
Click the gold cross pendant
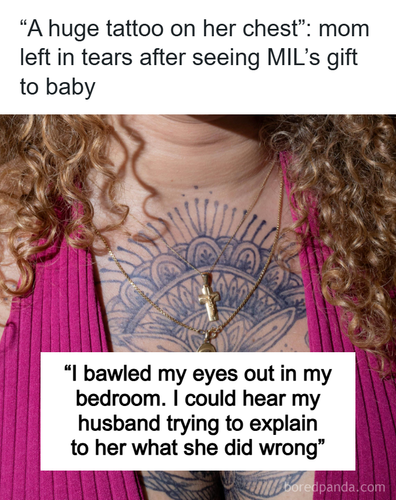click(209, 297)
